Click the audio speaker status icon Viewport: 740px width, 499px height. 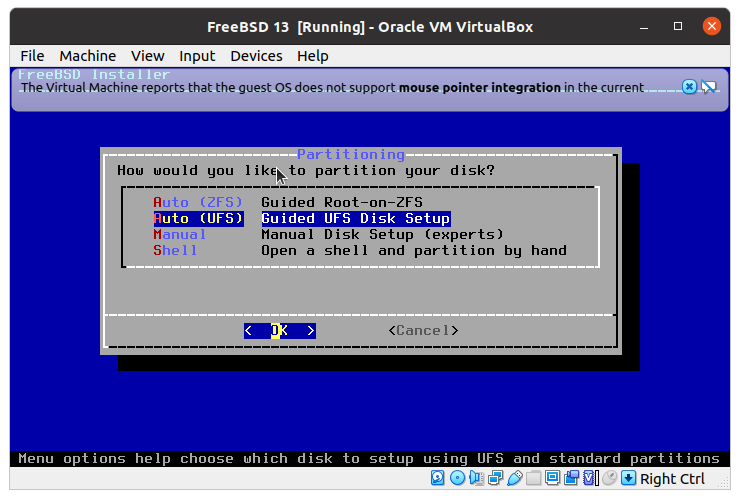(476, 478)
